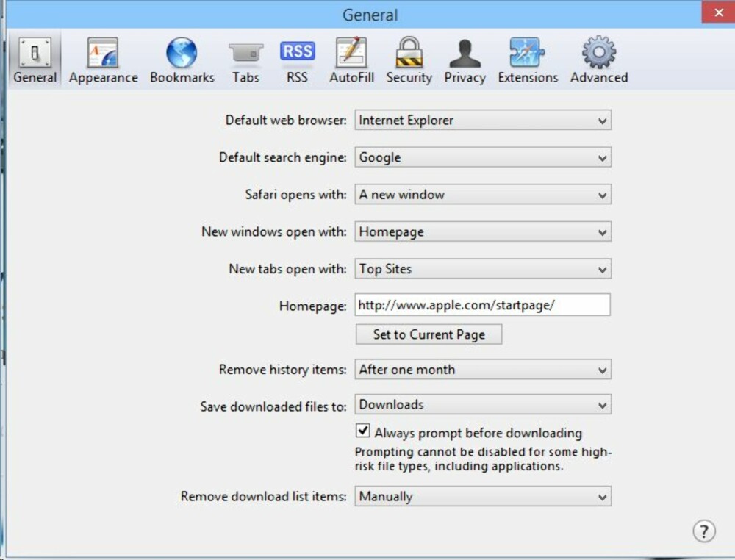Uncheck Always prompt before downloading

pyautogui.click(x=363, y=431)
